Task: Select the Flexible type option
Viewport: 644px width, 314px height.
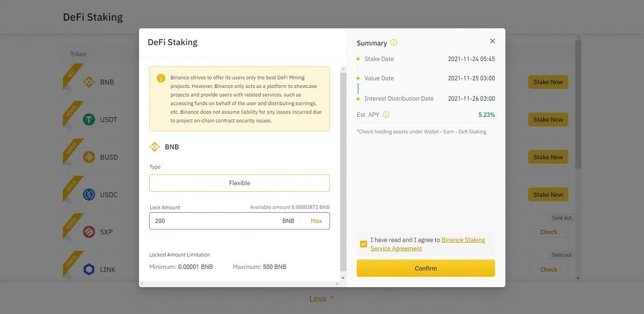Action: click(x=239, y=183)
